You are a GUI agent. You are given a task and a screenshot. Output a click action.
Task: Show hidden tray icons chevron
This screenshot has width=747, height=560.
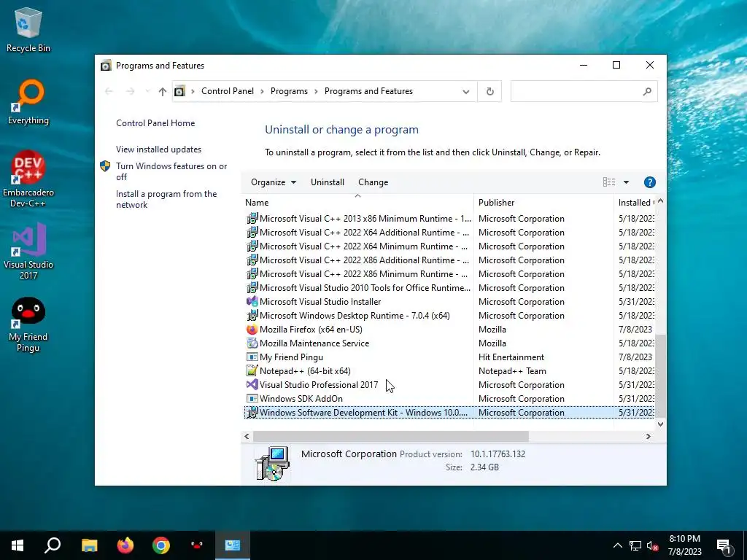click(617, 545)
